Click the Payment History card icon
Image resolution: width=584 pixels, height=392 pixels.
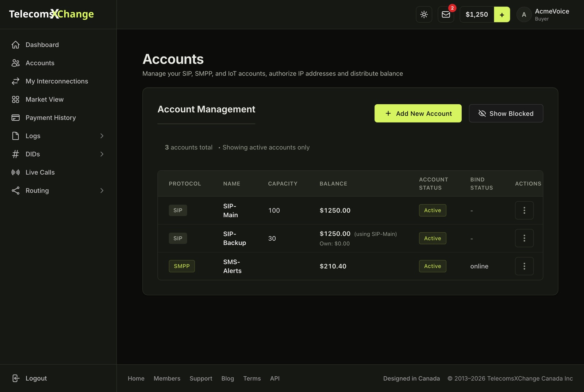(x=15, y=118)
